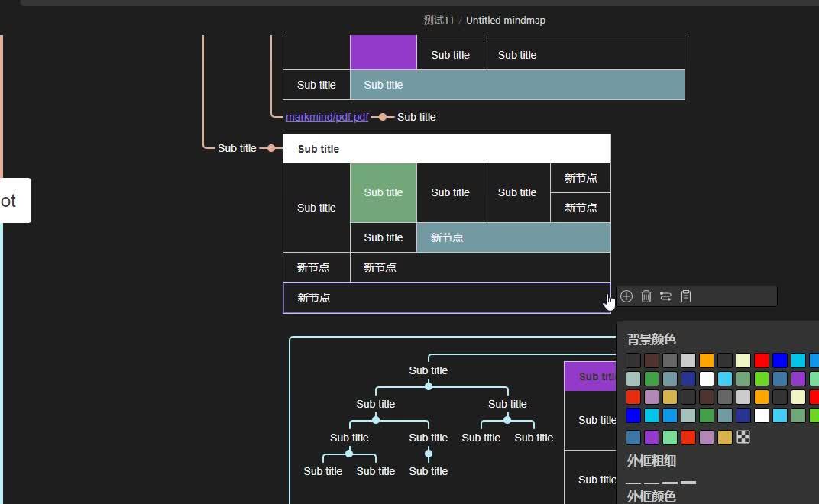Delete the selected node using trash icon

tap(646, 296)
